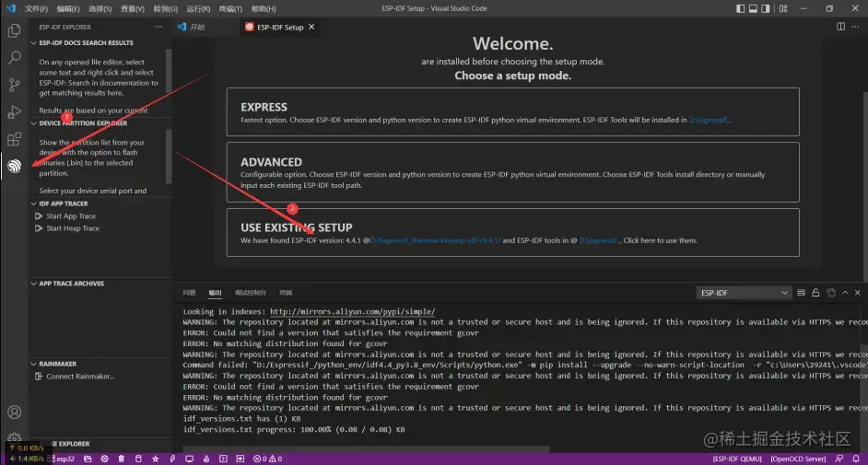This screenshot has height=465, width=868.
Task: Click Start App Trace
Action: (71, 216)
